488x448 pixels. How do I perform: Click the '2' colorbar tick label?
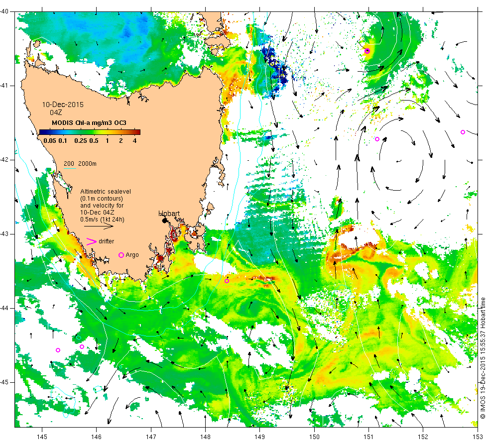pyautogui.click(x=121, y=140)
